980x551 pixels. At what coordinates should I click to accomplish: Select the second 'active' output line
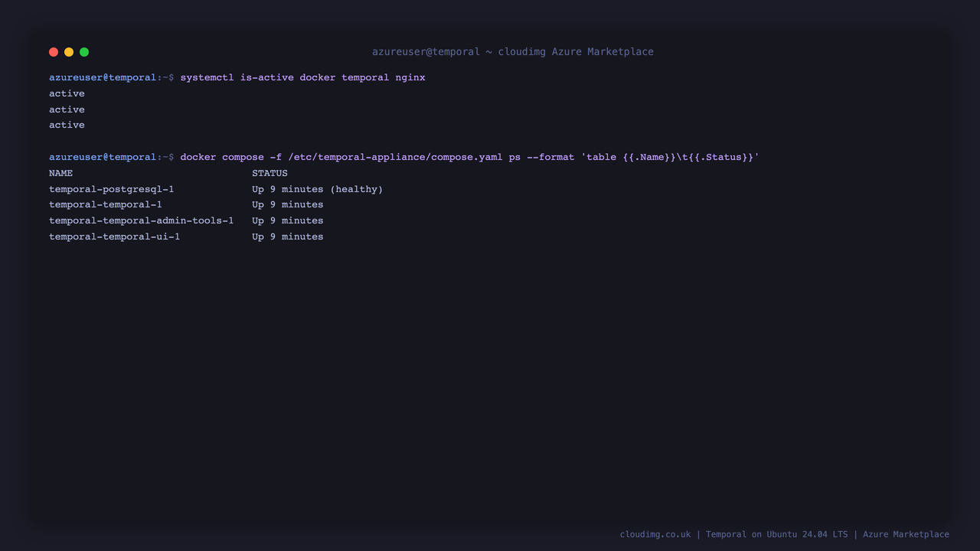pyautogui.click(x=67, y=109)
